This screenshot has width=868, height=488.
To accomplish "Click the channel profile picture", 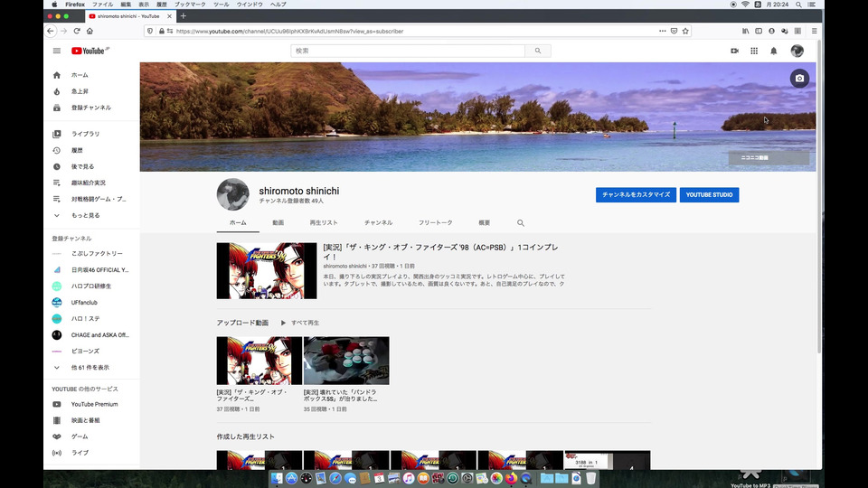I will 232,195.
